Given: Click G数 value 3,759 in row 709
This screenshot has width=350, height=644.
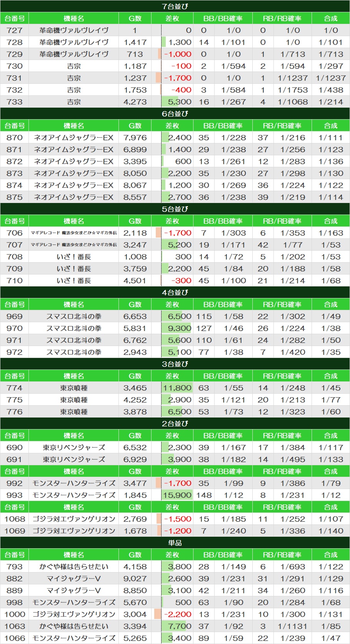Looking at the screenshot, I should pyautogui.click(x=135, y=268).
